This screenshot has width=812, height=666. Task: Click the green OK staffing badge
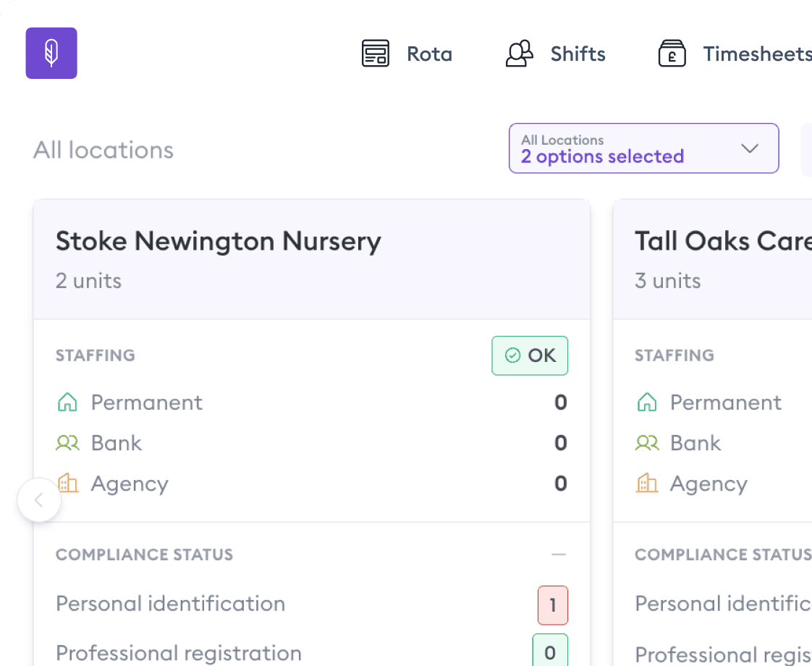coord(530,355)
